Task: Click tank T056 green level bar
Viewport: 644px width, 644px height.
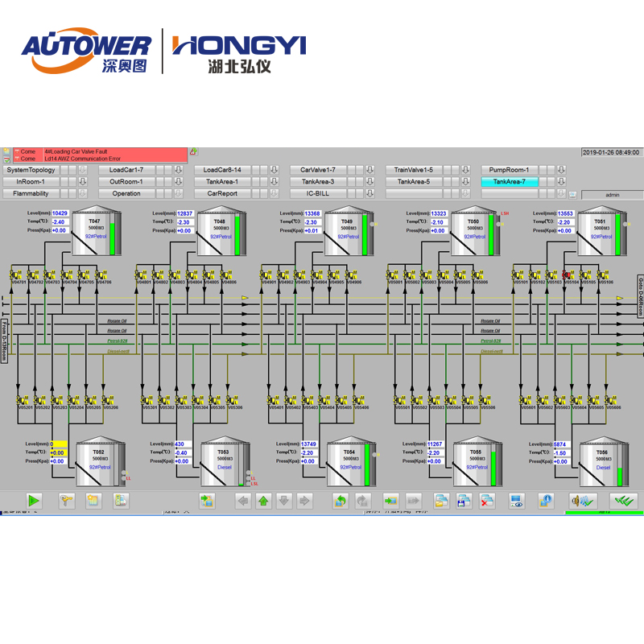Action: 620,477
